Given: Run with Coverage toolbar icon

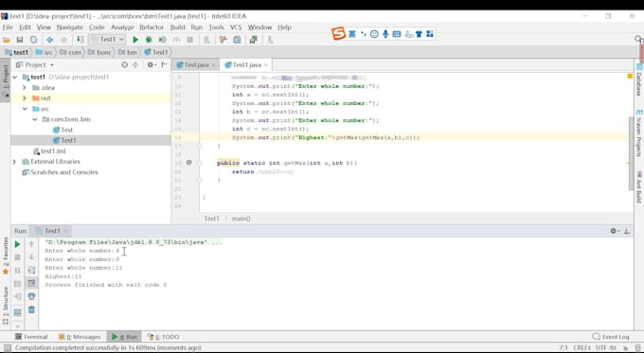Looking at the screenshot, I should (x=163, y=40).
